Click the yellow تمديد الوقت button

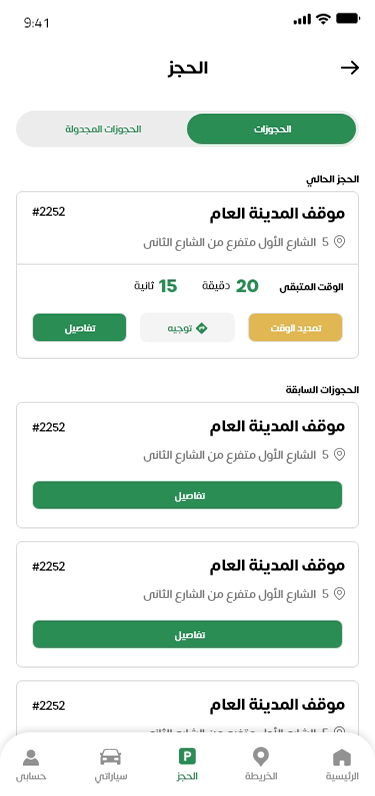[x=295, y=327]
